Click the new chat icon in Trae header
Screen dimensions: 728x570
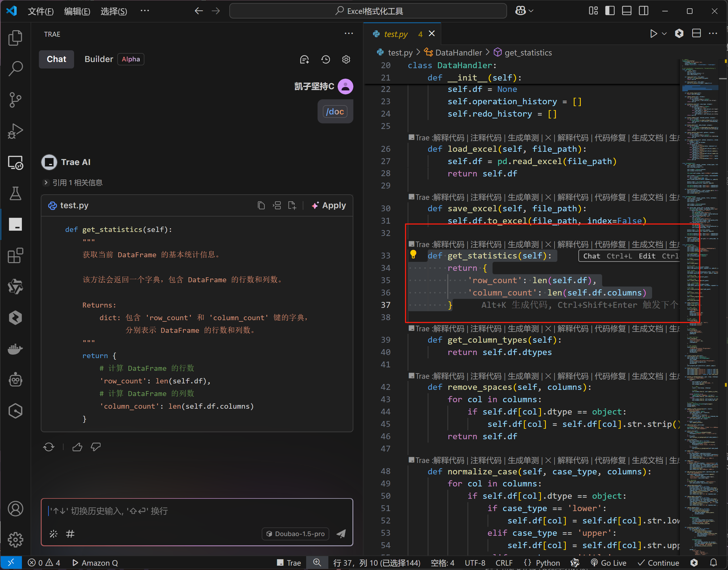tap(304, 60)
